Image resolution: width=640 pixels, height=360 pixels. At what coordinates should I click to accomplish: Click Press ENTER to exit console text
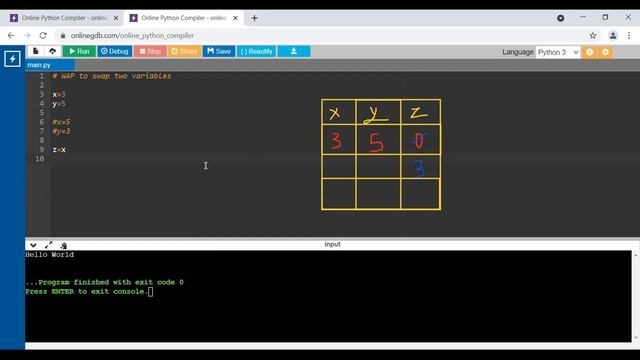(x=87, y=291)
